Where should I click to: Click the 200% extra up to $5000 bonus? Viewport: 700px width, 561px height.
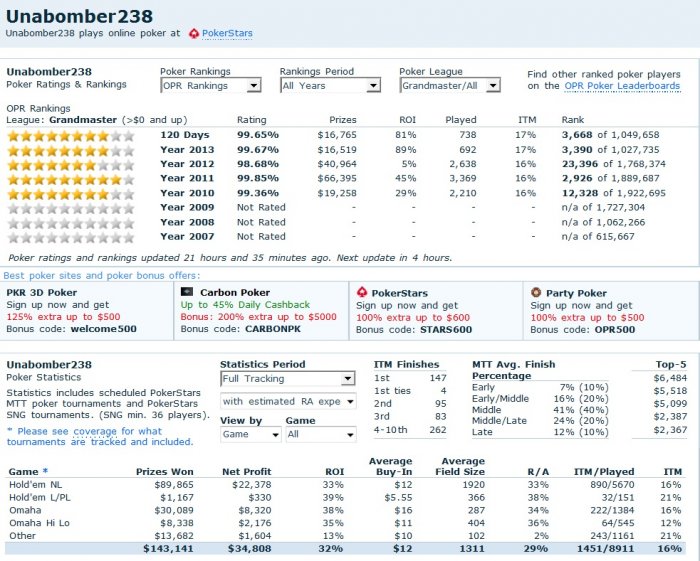point(258,317)
